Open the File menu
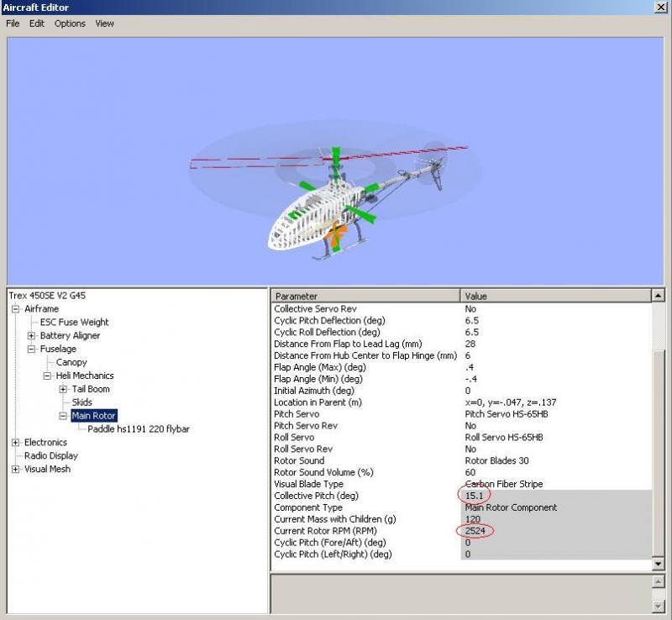Screen dimensions: 672x620 pos(13,24)
